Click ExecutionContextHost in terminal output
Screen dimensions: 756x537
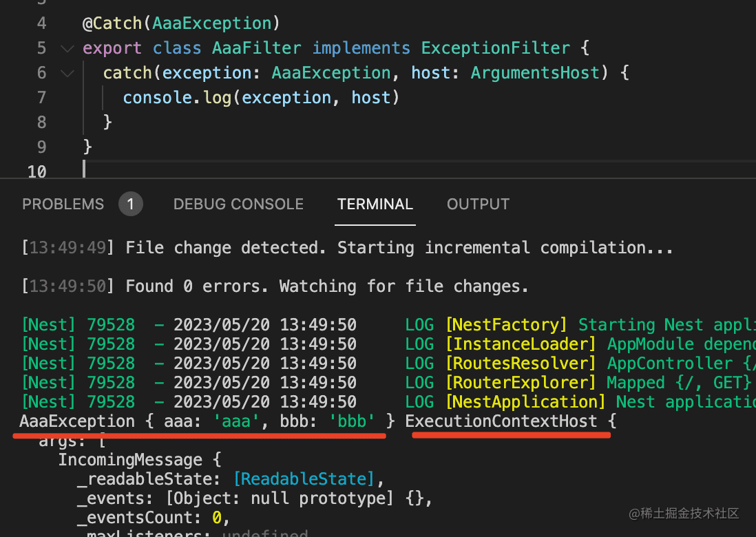click(x=501, y=421)
